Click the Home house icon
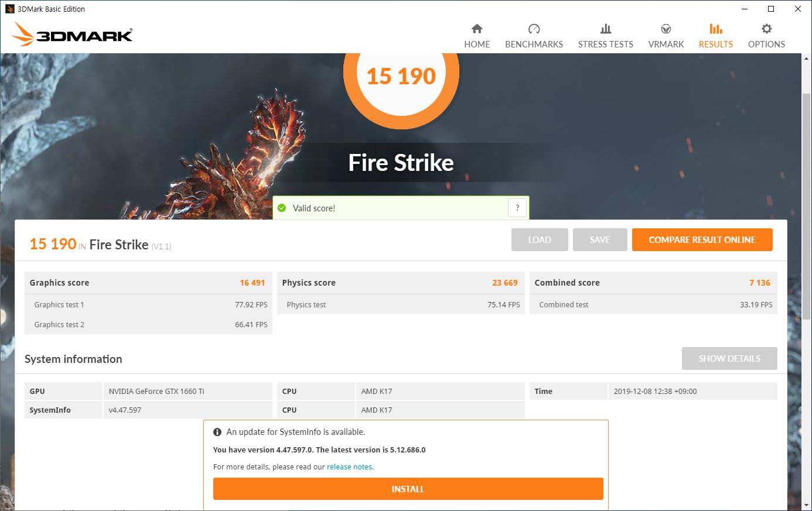 (477, 29)
